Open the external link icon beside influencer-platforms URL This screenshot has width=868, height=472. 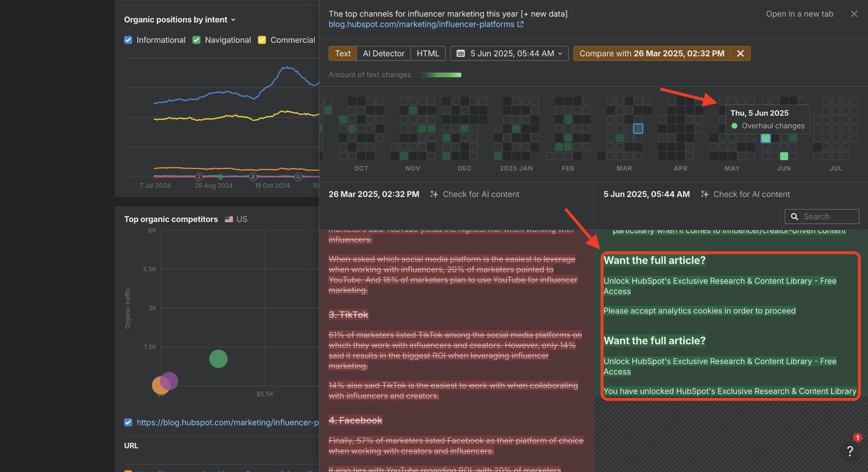tap(520, 24)
